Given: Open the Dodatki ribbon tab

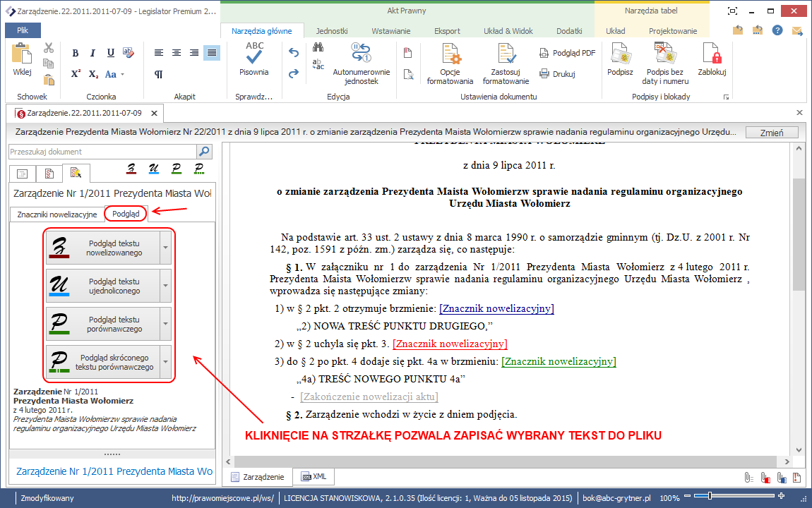Looking at the screenshot, I should click(569, 31).
